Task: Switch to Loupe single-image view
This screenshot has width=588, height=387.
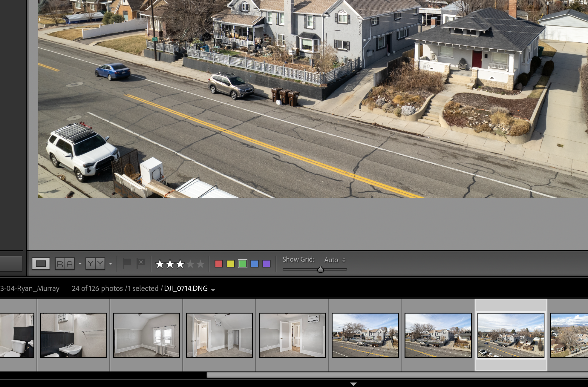Action: point(41,264)
